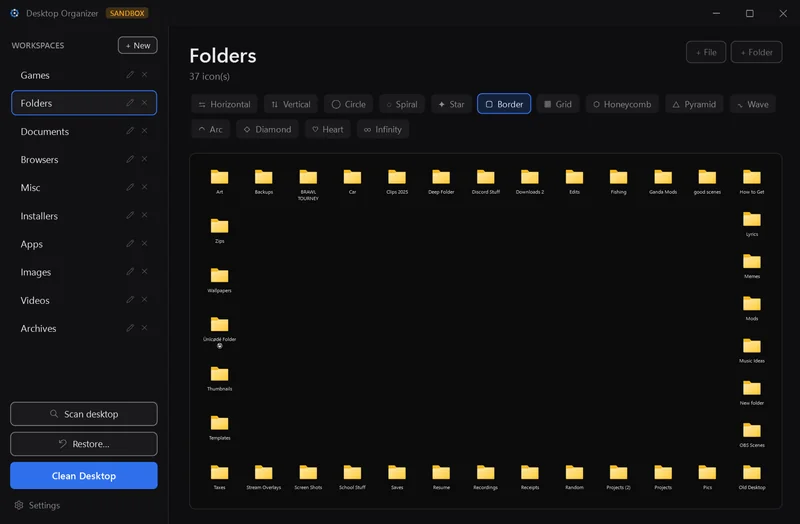Viewport: 800px width, 524px height.
Task: Delete the Documents workspace with its X icon
Action: click(144, 131)
